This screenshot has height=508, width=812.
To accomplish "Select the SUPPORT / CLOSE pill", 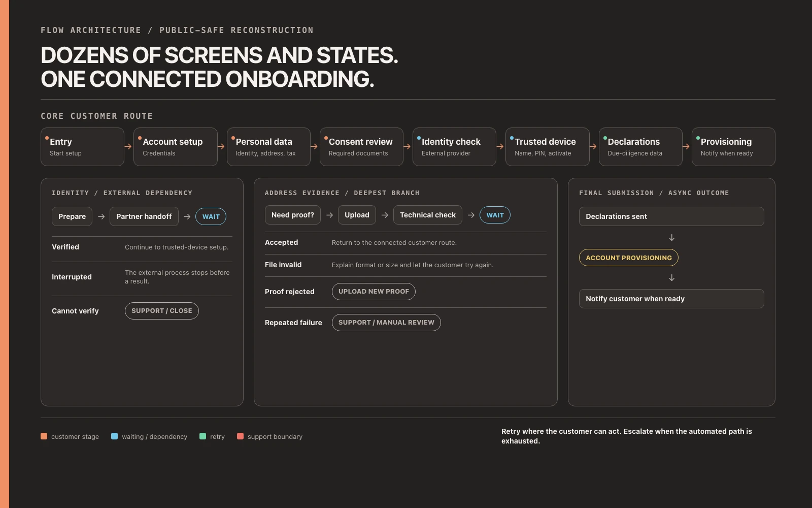I will [162, 311].
